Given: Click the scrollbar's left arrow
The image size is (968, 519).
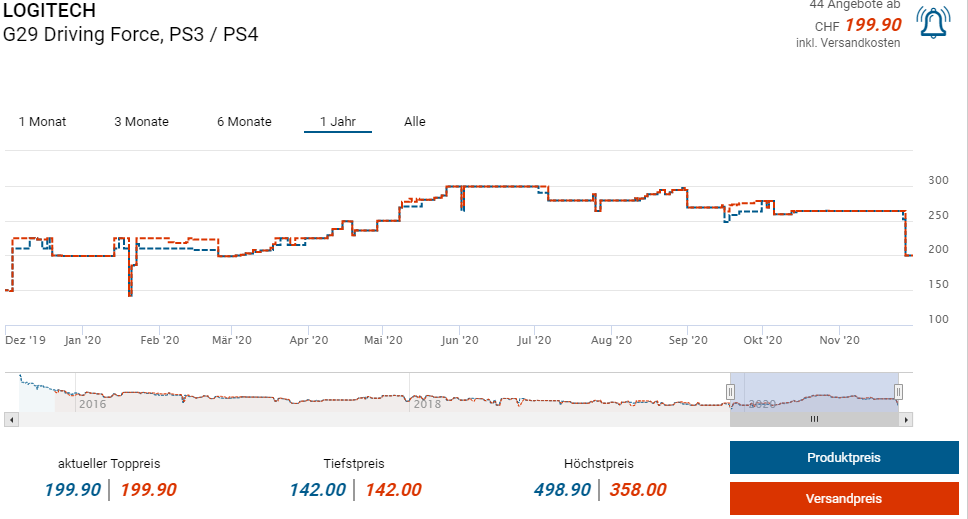Looking at the screenshot, I should 10,420.
